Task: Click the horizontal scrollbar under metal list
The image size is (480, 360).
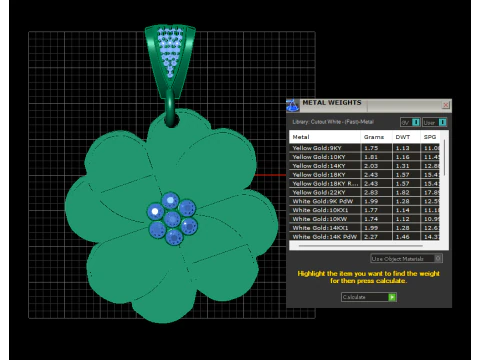Action: click(x=361, y=246)
